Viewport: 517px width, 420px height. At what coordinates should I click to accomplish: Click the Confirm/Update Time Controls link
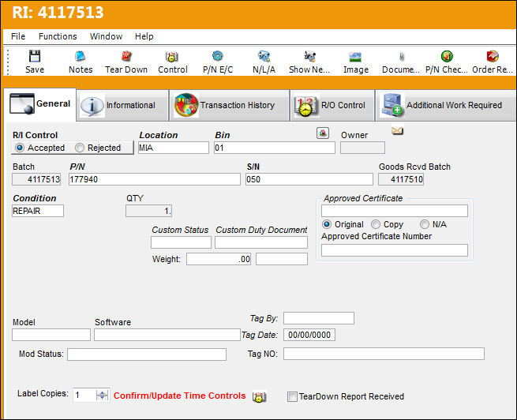pos(180,396)
